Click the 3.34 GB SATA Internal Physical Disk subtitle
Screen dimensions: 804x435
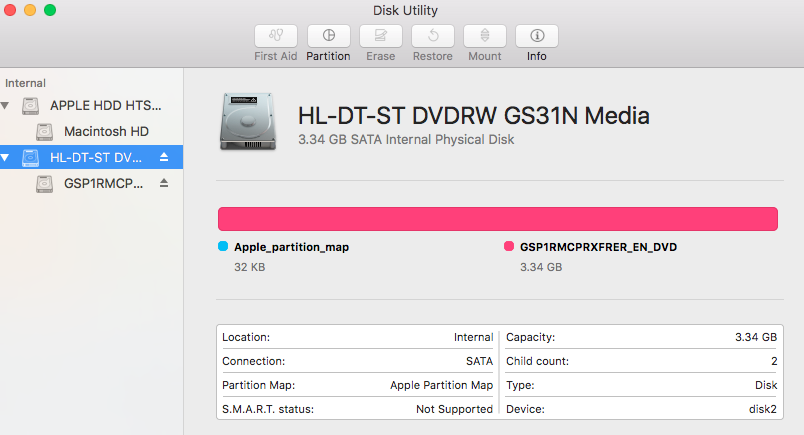click(406, 140)
